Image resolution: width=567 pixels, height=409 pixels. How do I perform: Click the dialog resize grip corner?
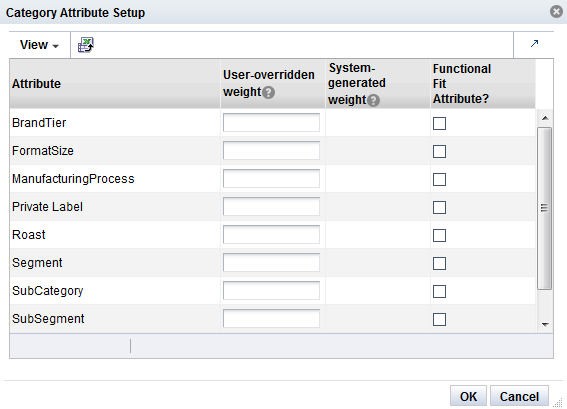coord(558,402)
